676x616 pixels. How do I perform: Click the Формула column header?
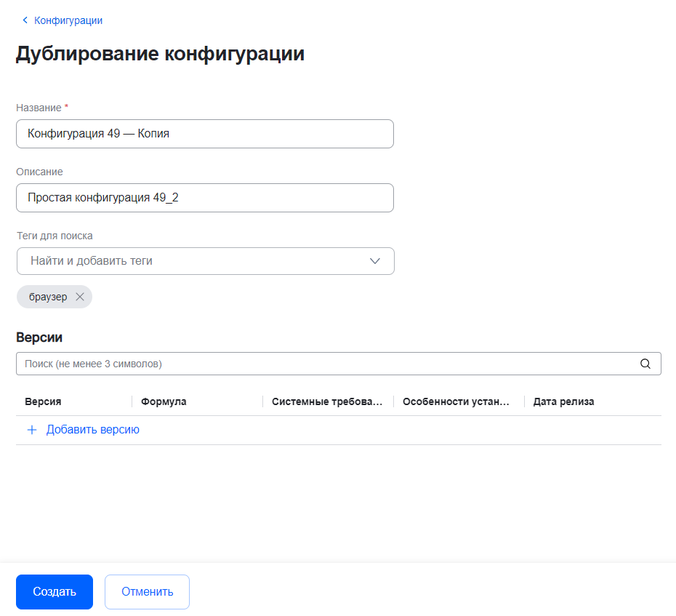click(x=164, y=401)
